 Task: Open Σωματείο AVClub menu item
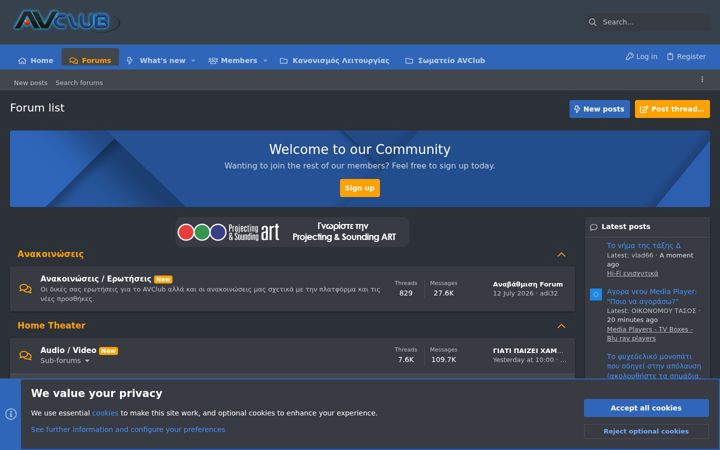click(445, 60)
